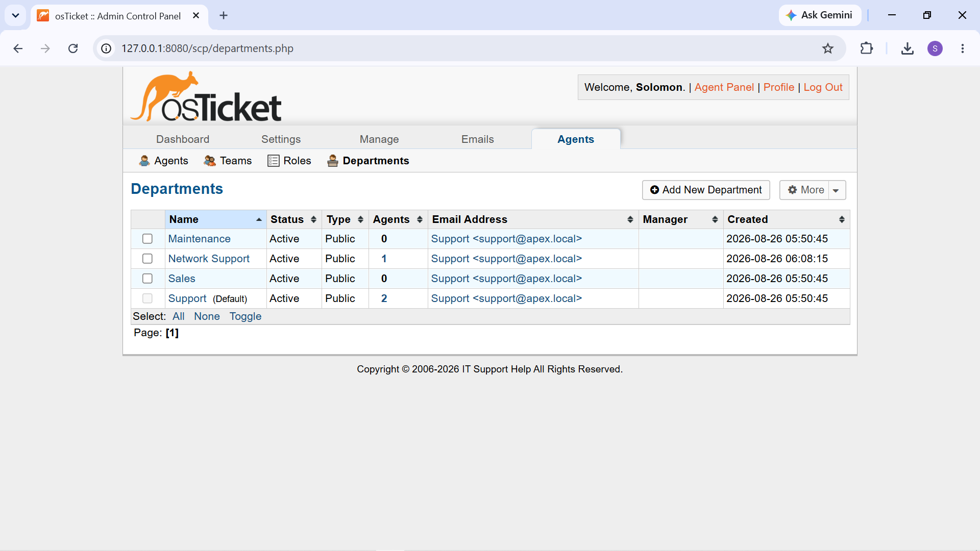Click agent count 2 for Support
Image resolution: width=980 pixels, height=551 pixels.
click(384, 298)
